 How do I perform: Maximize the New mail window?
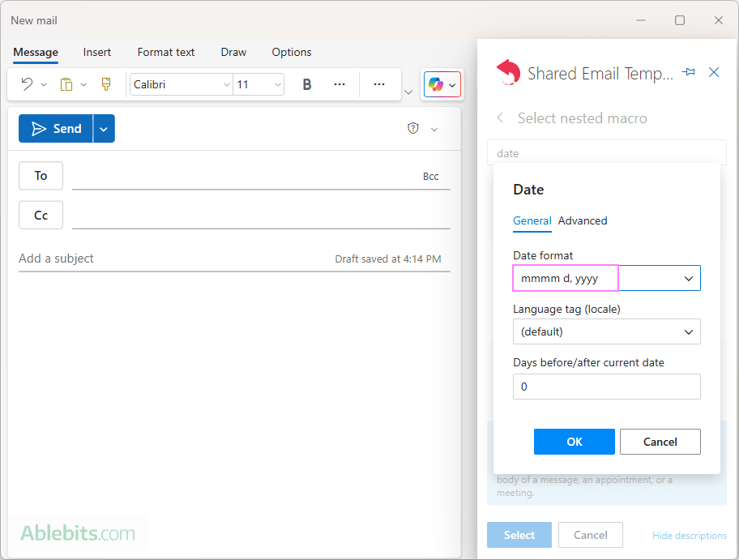pos(680,20)
